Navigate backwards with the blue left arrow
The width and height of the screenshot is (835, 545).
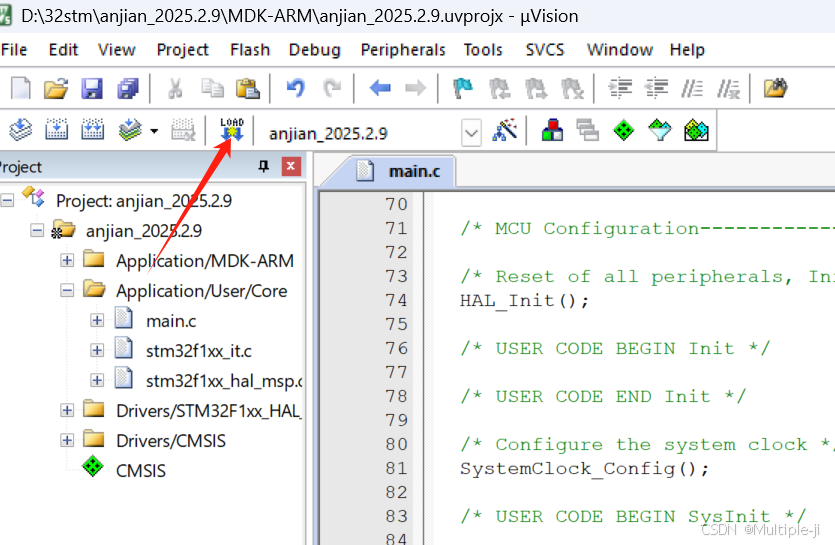[380, 87]
